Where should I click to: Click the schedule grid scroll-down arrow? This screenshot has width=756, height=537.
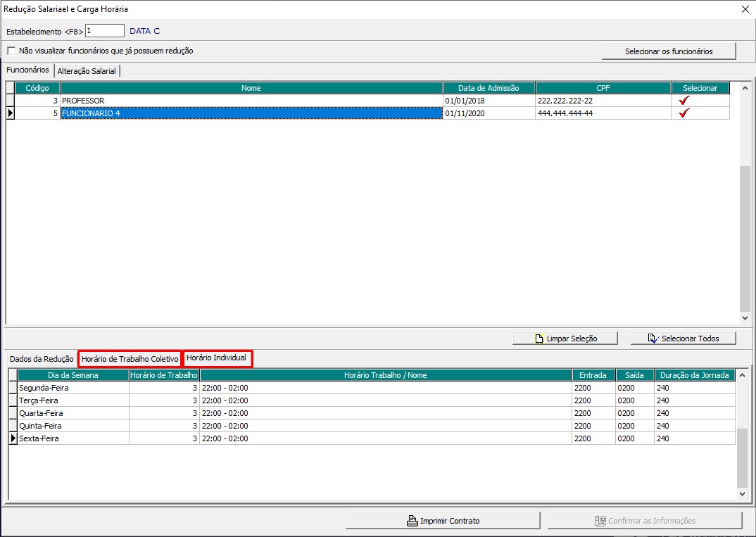[742, 493]
